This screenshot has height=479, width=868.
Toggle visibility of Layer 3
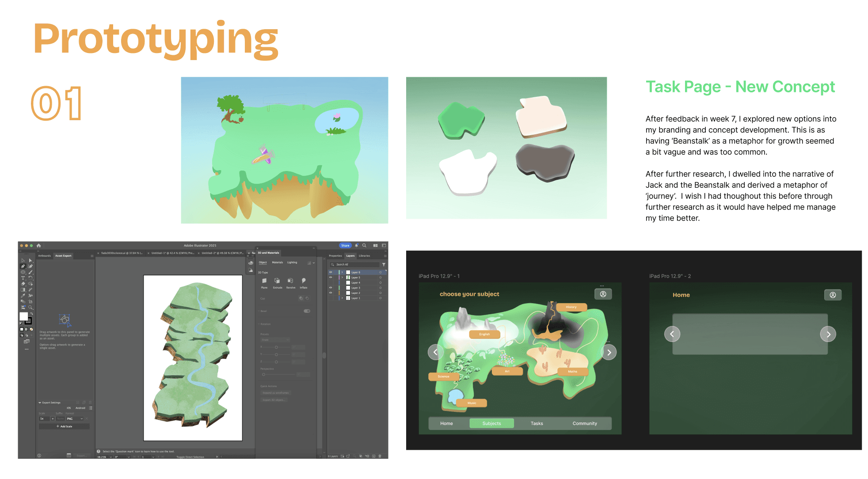coord(331,288)
